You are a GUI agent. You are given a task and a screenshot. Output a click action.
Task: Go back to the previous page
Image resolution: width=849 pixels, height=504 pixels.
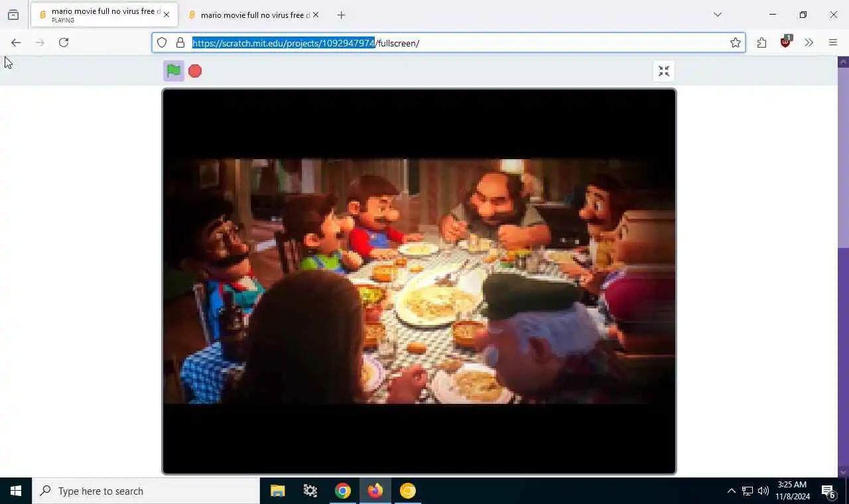(x=16, y=42)
